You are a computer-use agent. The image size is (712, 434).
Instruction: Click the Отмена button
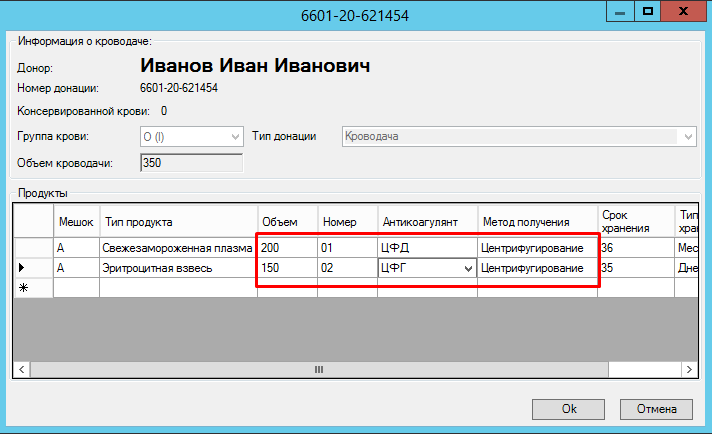click(x=656, y=408)
